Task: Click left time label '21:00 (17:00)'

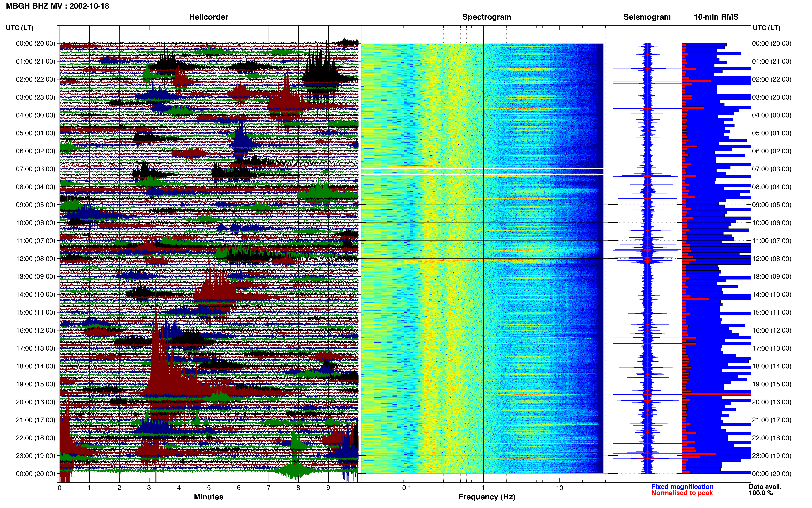Action: pos(36,420)
